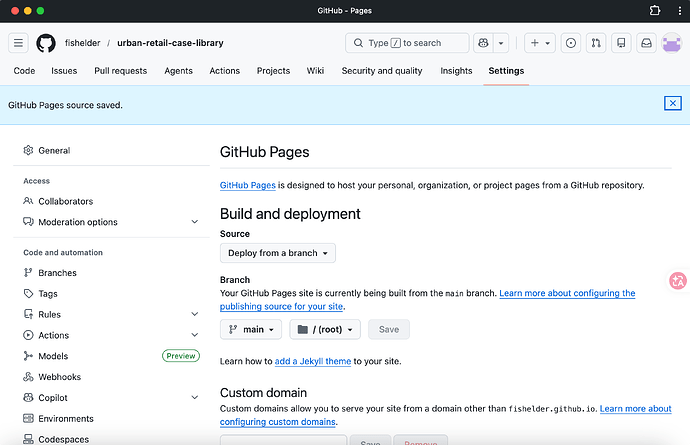Click the Moderation options comment icon
This screenshot has height=445, width=690.
click(28, 222)
